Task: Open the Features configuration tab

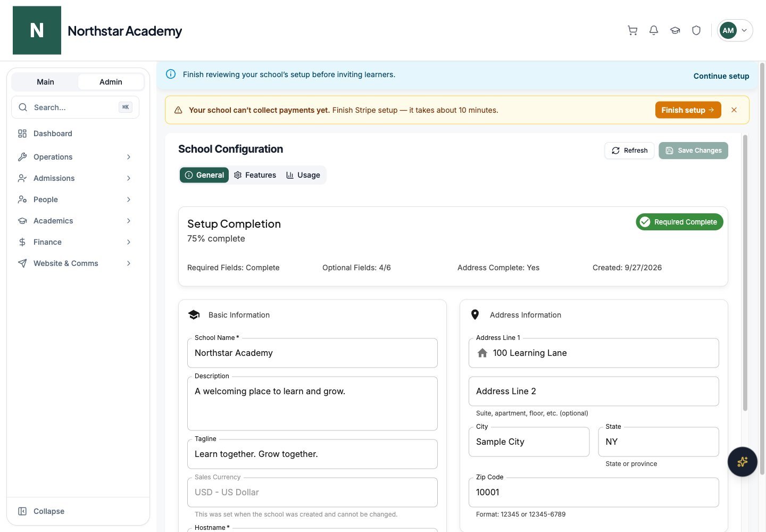Action: pyautogui.click(x=255, y=175)
